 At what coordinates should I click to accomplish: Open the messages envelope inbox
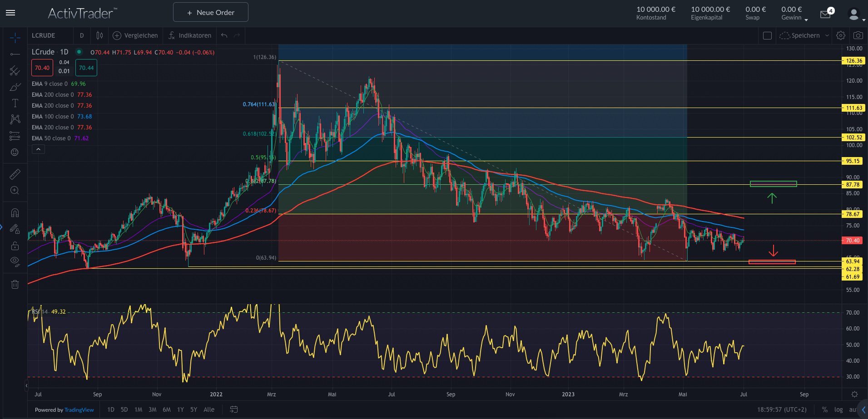pos(825,14)
